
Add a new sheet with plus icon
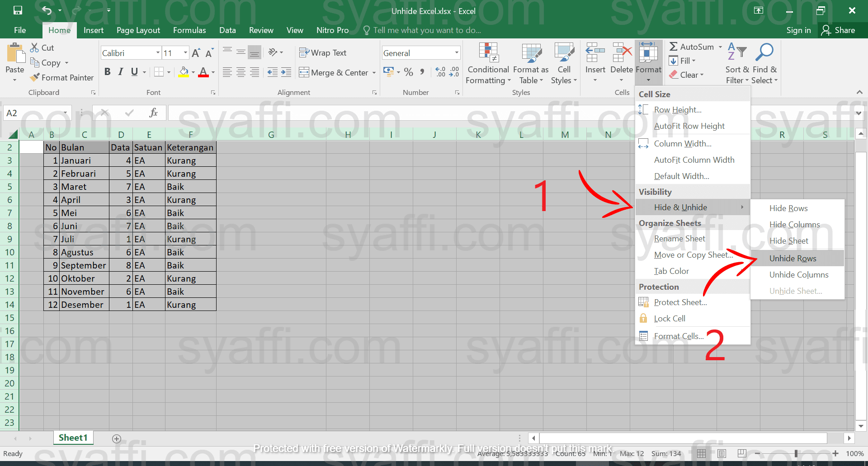(117, 438)
